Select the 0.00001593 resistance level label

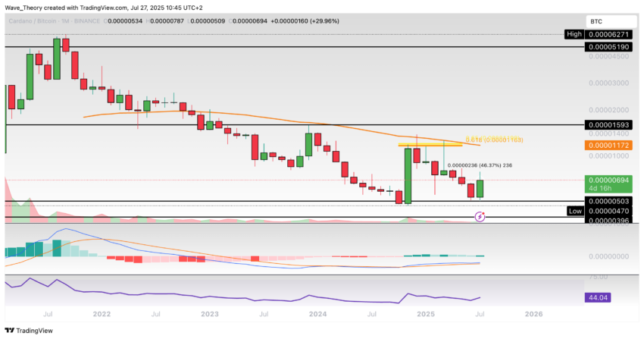pos(608,125)
